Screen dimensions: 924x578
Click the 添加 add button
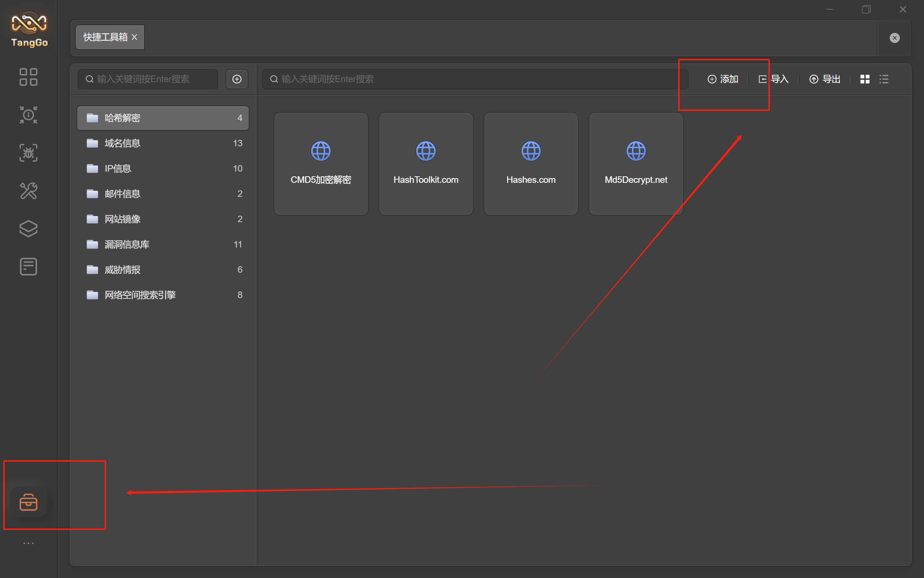click(x=723, y=79)
